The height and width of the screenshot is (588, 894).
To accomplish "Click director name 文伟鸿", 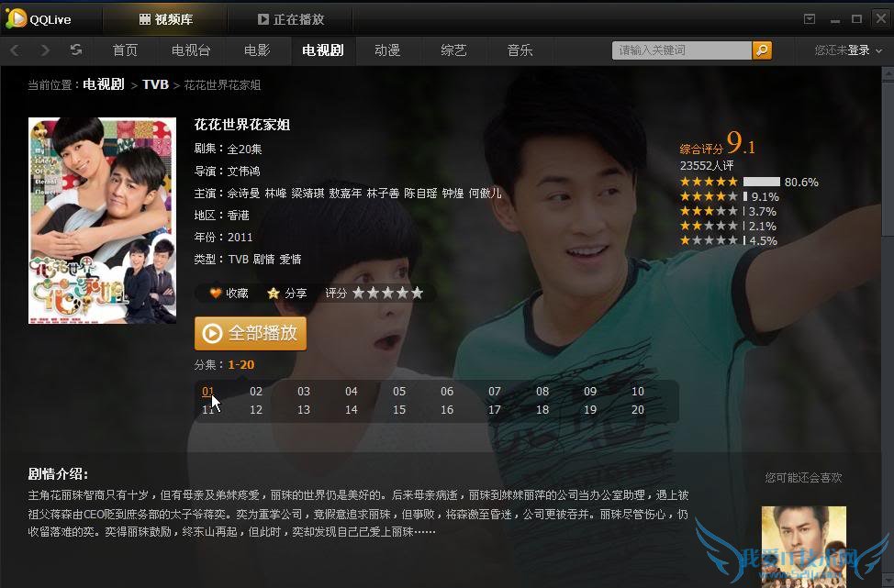I will pyautogui.click(x=243, y=171).
